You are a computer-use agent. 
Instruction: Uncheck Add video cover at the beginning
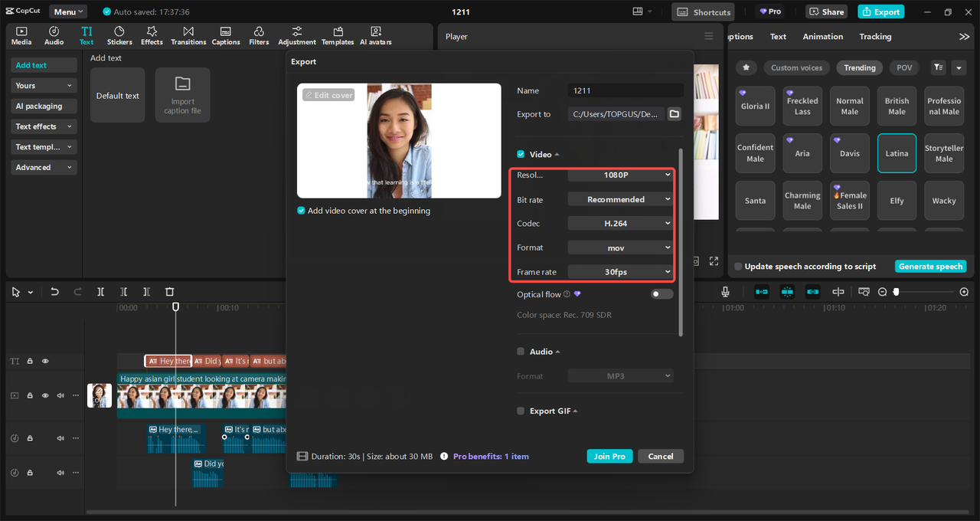[x=302, y=211]
